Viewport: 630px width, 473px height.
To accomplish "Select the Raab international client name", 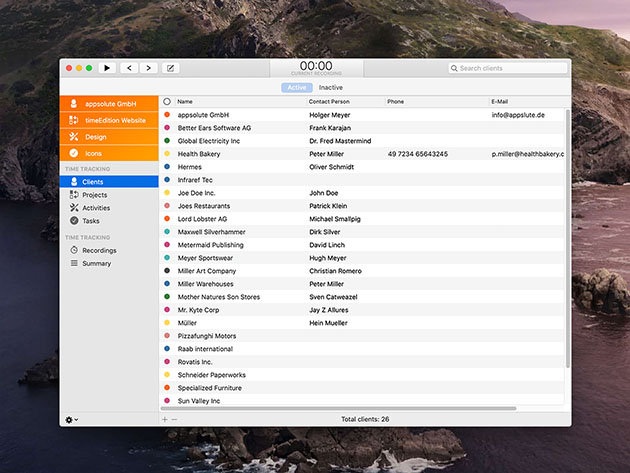I will point(205,349).
